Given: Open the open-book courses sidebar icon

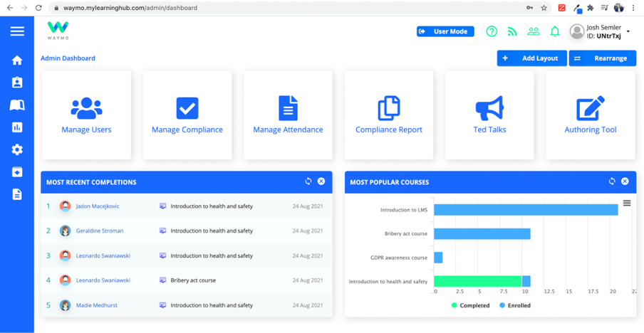Looking at the screenshot, I should click(x=17, y=105).
